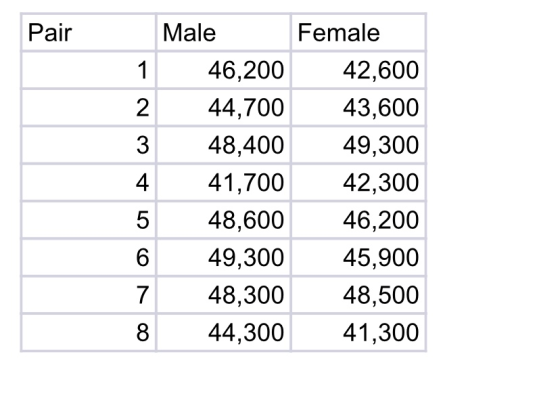Select the cell showing 41,700
Image resolution: width=560 pixels, height=417 pixels.
224,182
